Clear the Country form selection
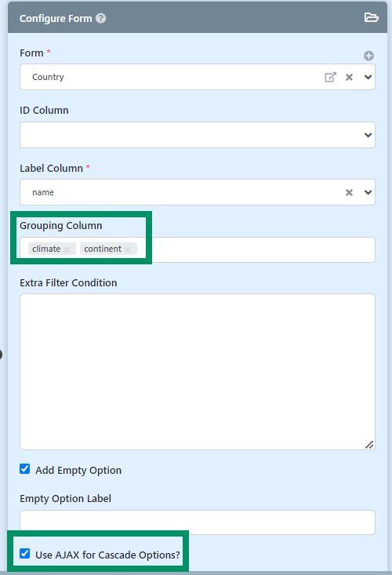This screenshot has height=575, width=392. 349,77
